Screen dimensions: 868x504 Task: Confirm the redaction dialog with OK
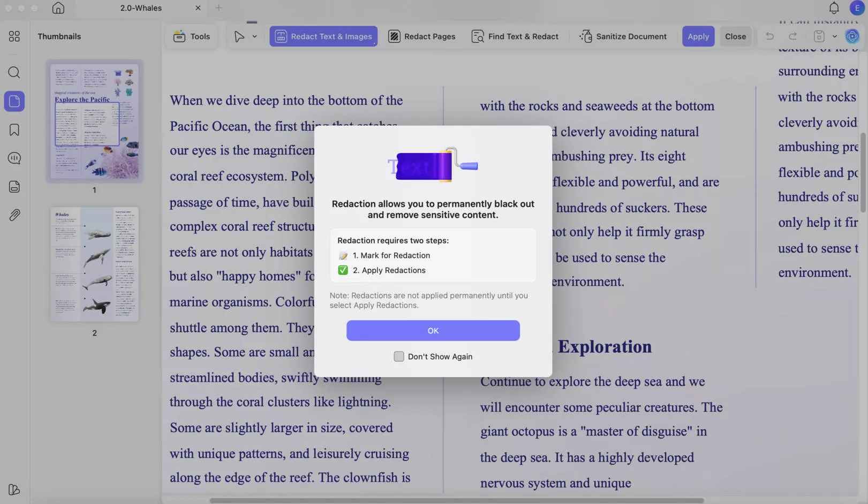[x=433, y=331]
